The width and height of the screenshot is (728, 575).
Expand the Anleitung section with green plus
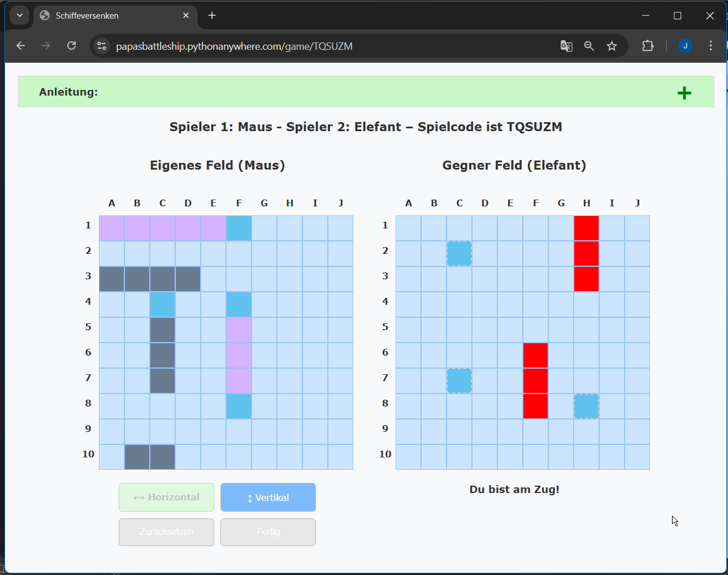pos(684,93)
